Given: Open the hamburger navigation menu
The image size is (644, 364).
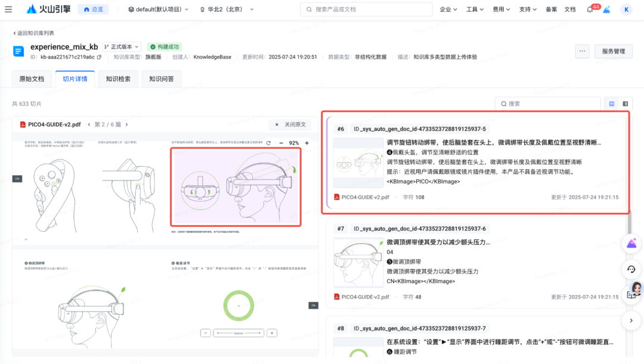Looking at the screenshot, I should click(x=8, y=9).
